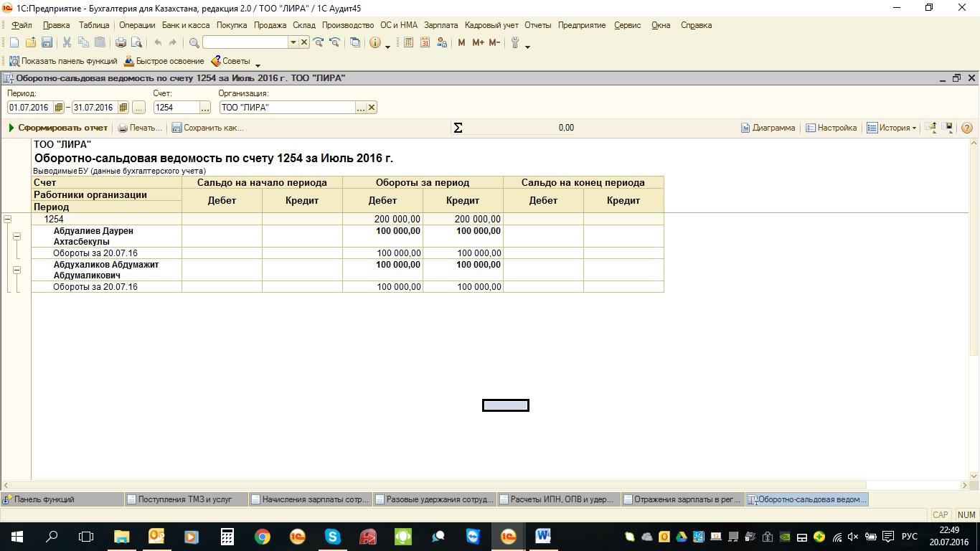Viewport: 980px width, 551px height.
Task: Click the Open file folder icon
Action: click(x=31, y=42)
